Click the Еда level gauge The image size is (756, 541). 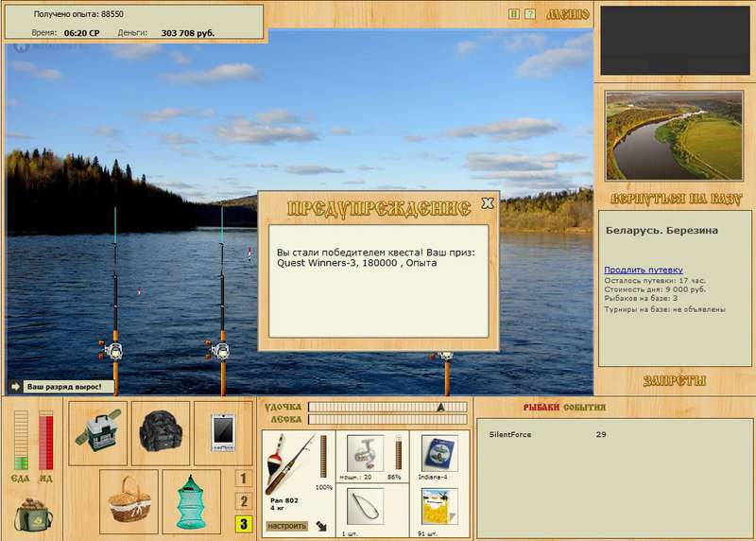coord(21,440)
